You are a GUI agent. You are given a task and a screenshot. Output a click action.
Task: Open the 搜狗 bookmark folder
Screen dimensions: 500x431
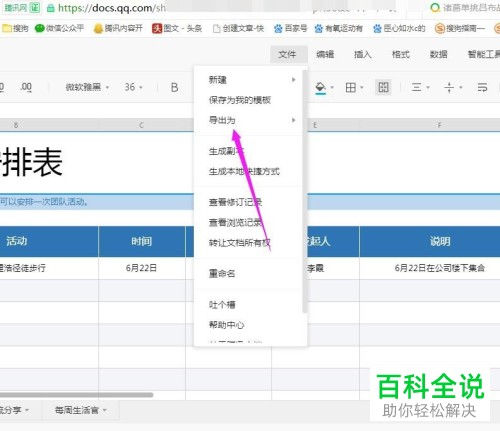tap(15, 28)
